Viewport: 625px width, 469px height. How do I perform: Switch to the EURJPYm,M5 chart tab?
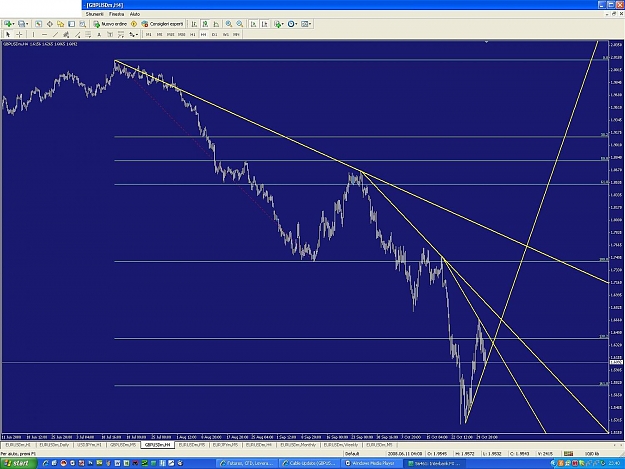tap(225, 445)
